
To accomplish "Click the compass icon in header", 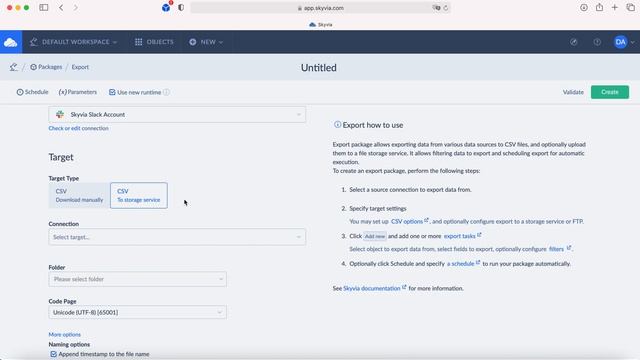I will 573,42.
